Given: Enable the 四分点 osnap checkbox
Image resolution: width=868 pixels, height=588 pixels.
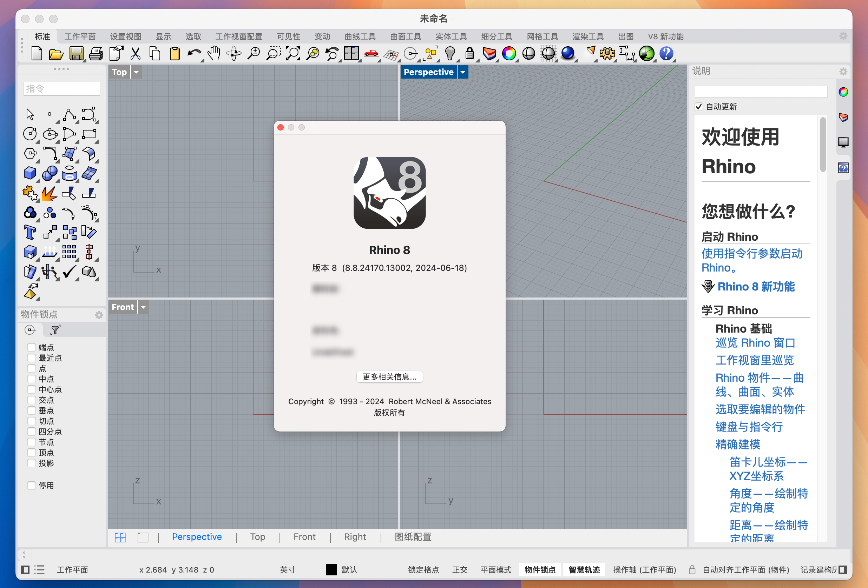Looking at the screenshot, I should [x=32, y=432].
